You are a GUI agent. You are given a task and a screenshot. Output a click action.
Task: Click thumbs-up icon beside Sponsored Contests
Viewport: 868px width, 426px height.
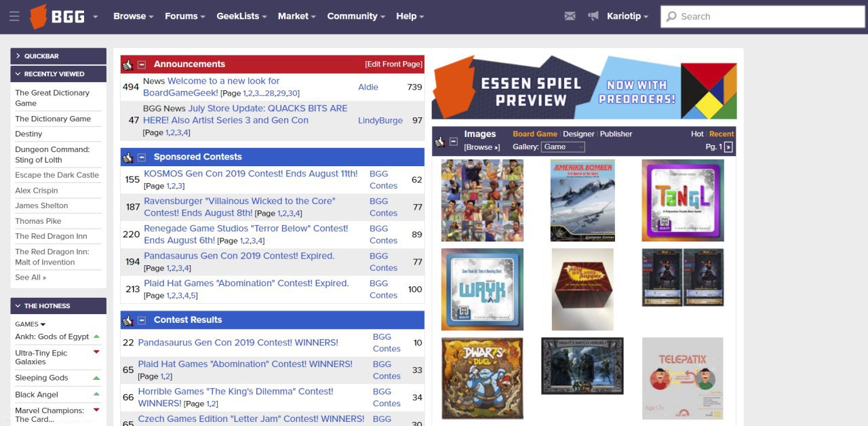pyautogui.click(x=127, y=157)
